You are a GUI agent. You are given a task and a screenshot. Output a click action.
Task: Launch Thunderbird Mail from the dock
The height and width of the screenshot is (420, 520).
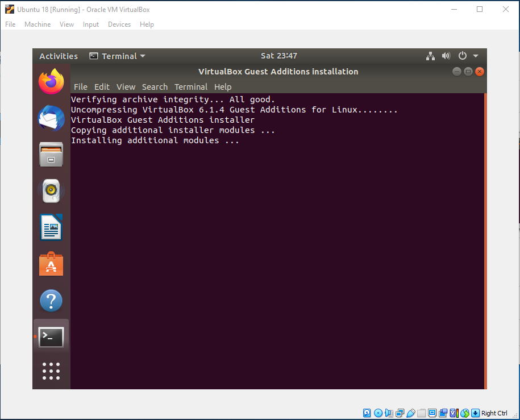pyautogui.click(x=51, y=118)
